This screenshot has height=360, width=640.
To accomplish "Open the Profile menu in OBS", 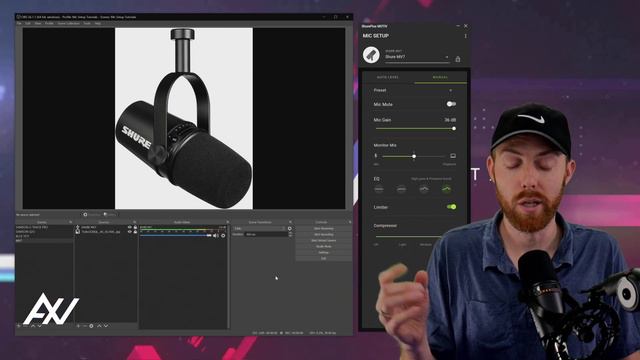I will 49,23.
